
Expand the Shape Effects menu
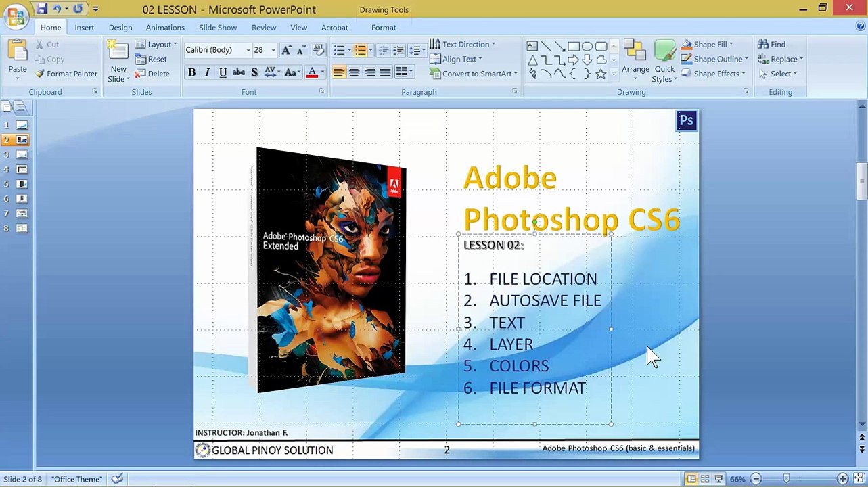tap(713, 74)
